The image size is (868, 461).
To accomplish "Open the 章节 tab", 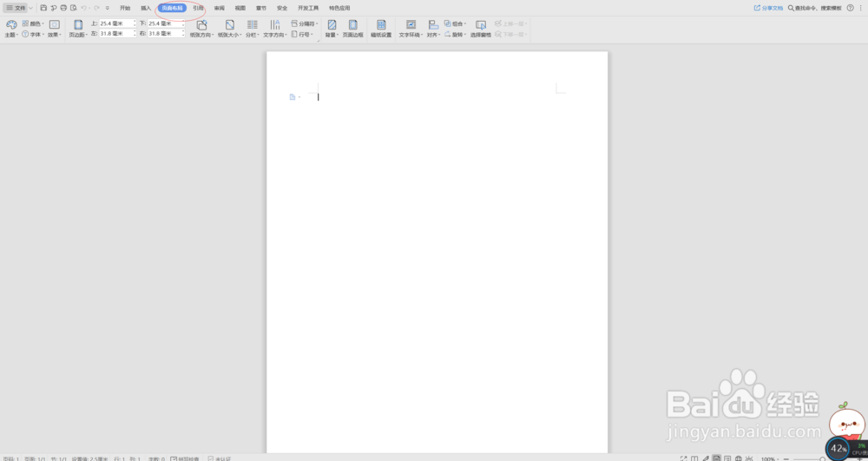I will [261, 9].
